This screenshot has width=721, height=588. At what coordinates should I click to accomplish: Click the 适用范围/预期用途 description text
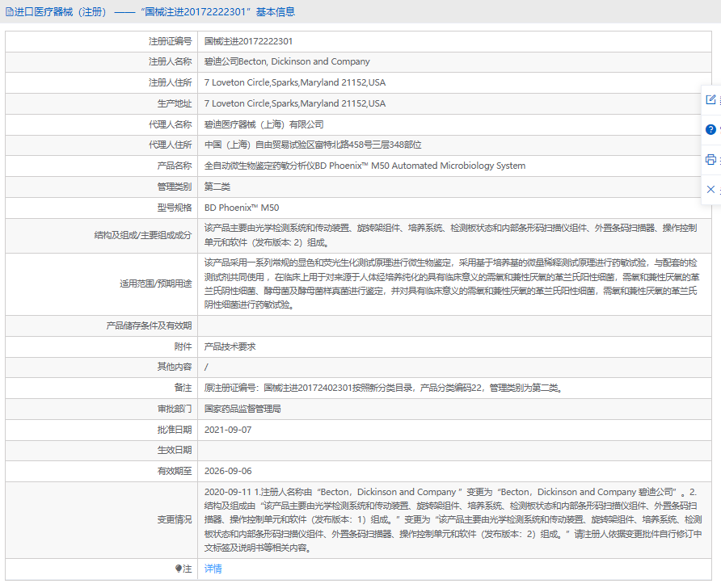coord(452,283)
